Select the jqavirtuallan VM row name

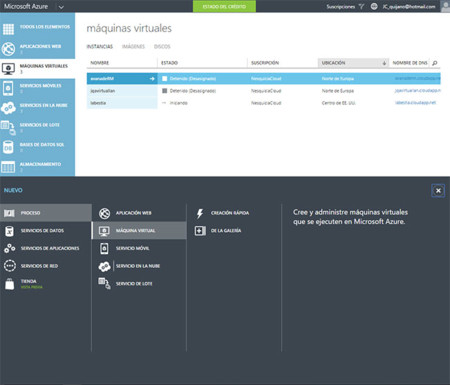(x=103, y=91)
